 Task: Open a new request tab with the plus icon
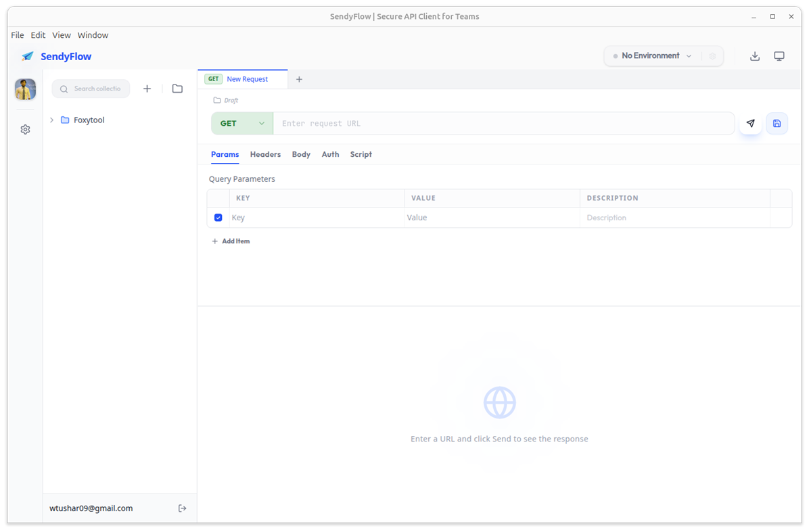coord(299,79)
